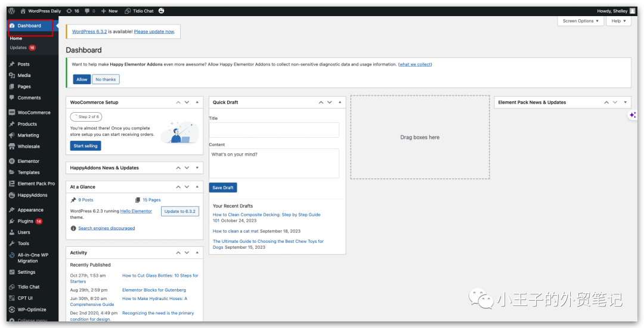Open WordPress 6.3.2 link
Image resolution: width=644 pixels, height=328 pixels.
(x=89, y=32)
